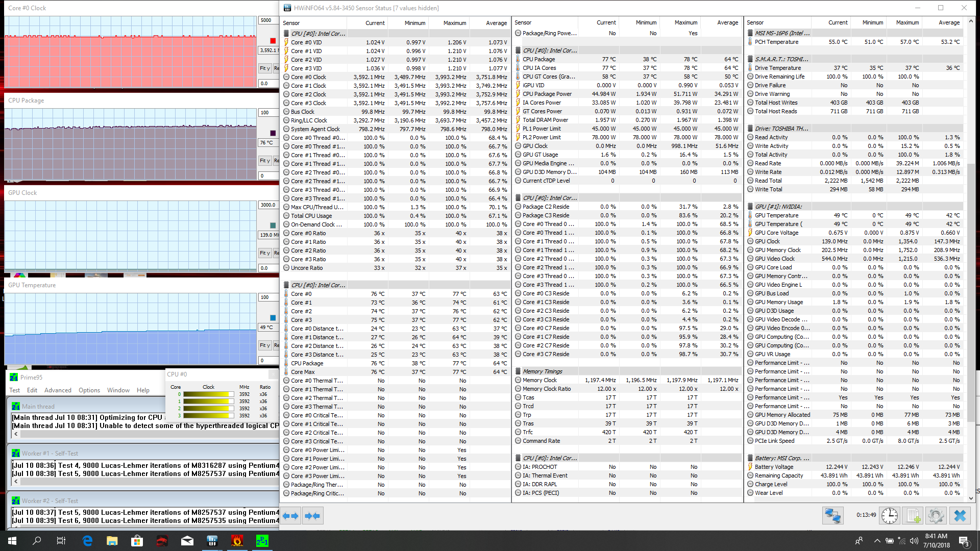The width and height of the screenshot is (980, 551).
Task: Launch Microsoft Edge from taskbar
Action: (x=87, y=541)
